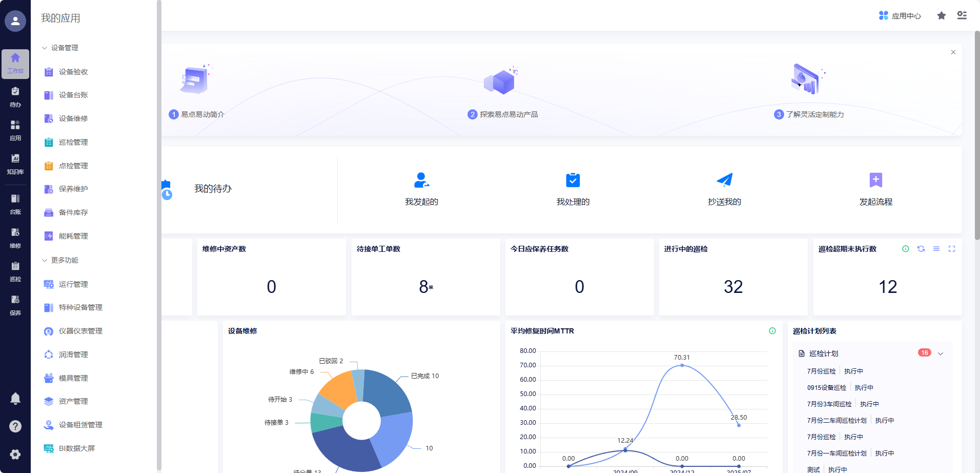Open 设备台账 from the menu
980x473 pixels.
(73, 95)
